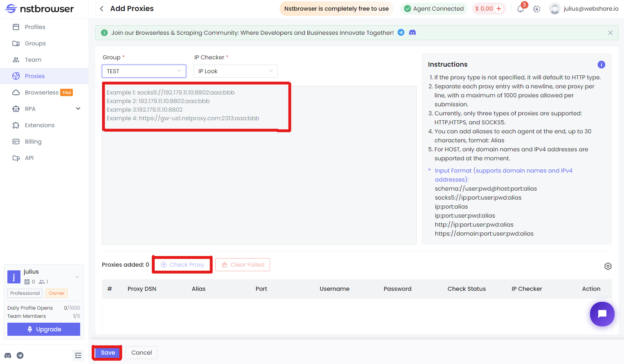Image resolution: width=624 pixels, height=364 pixels.
Task: Click the Upgrade button
Action: (44, 329)
